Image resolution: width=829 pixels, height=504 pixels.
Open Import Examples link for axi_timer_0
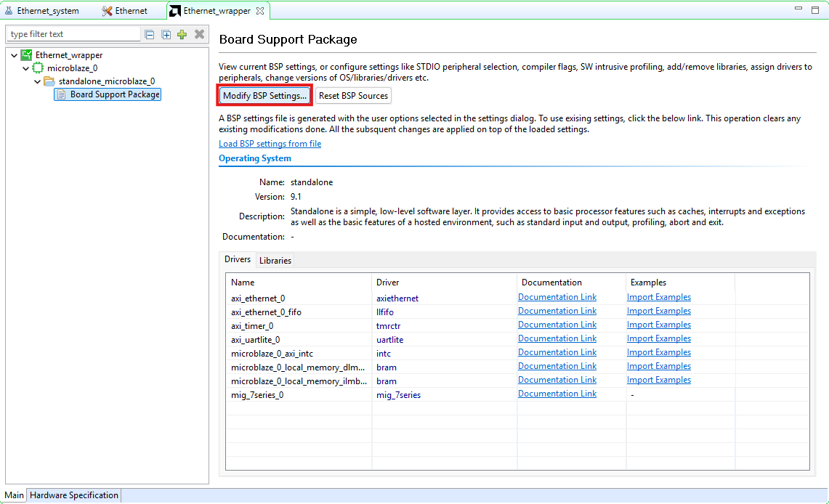658,325
